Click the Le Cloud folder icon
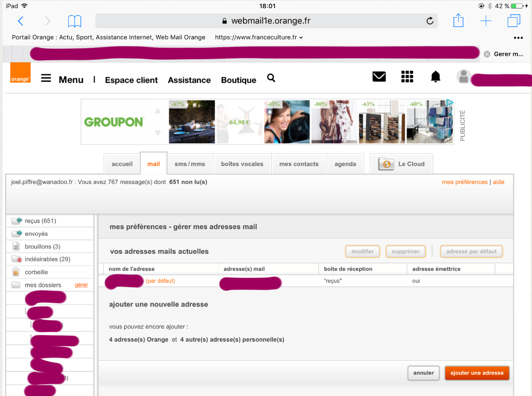 [386, 164]
